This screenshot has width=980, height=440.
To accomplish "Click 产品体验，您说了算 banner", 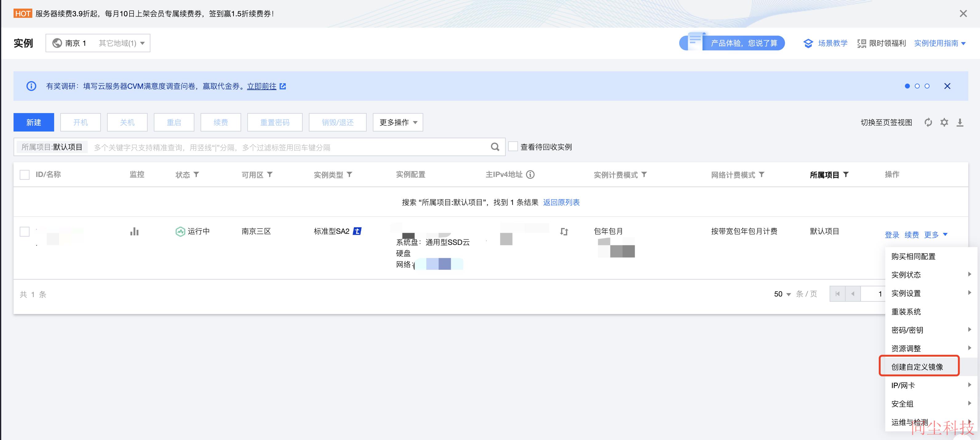I will pos(732,43).
